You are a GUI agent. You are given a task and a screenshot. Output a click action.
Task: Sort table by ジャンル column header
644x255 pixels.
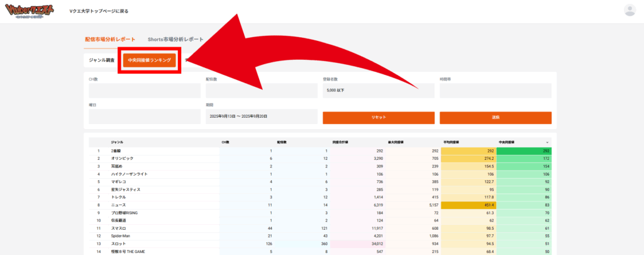[117, 143]
